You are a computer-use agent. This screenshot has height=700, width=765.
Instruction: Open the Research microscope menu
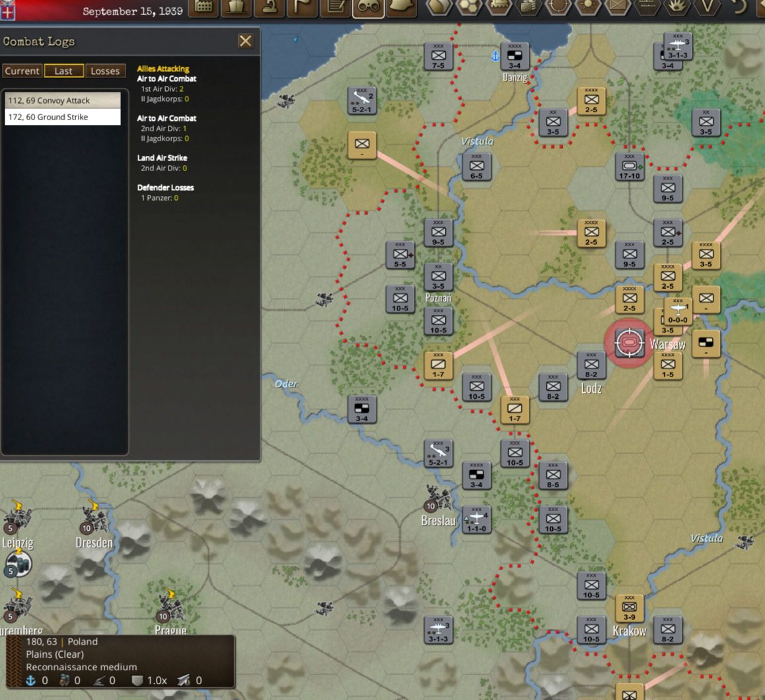point(269,7)
